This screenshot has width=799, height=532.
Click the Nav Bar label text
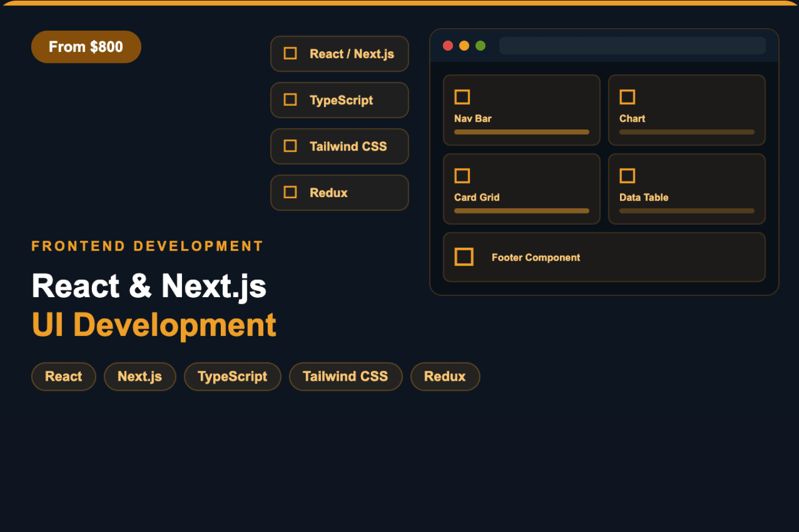coord(473,118)
